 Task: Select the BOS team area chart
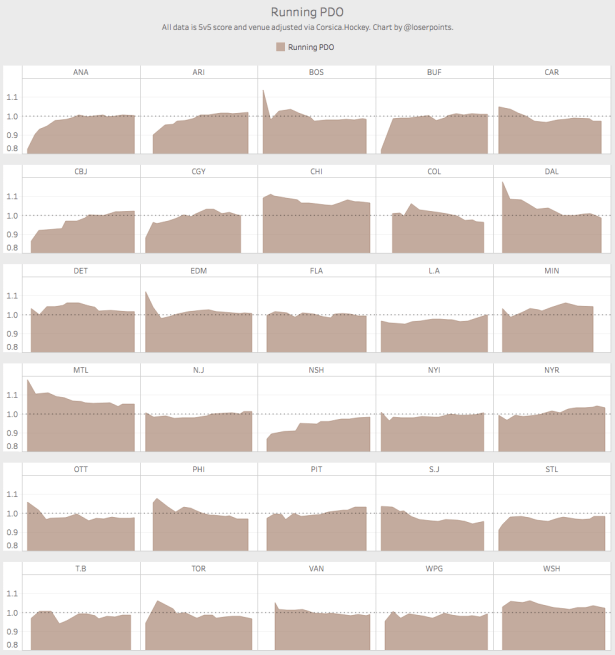315,135
